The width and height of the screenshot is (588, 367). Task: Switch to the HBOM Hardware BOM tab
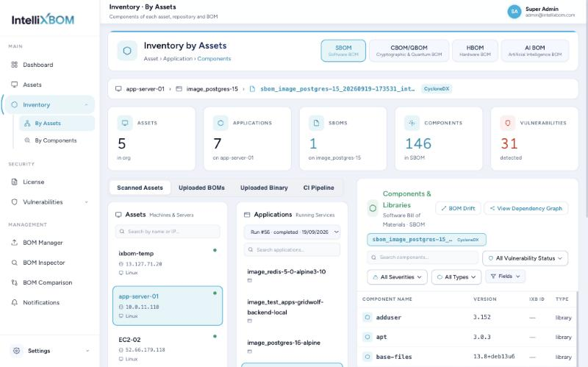475,51
